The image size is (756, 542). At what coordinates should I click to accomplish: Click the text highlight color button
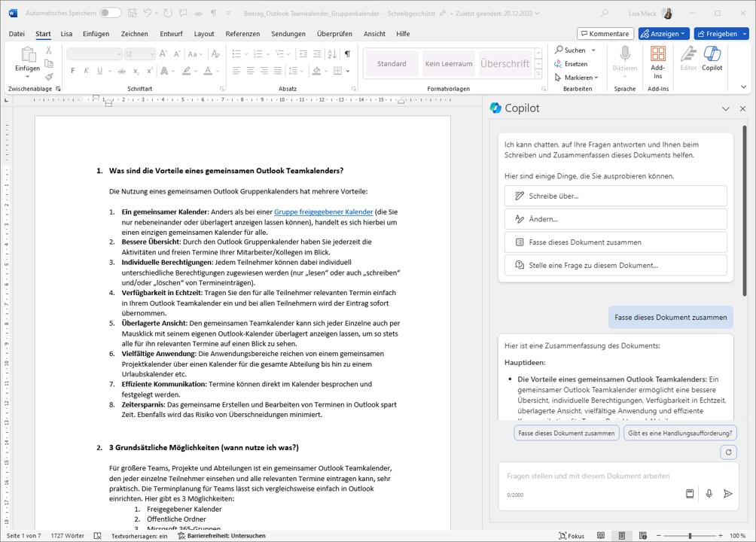coord(187,71)
